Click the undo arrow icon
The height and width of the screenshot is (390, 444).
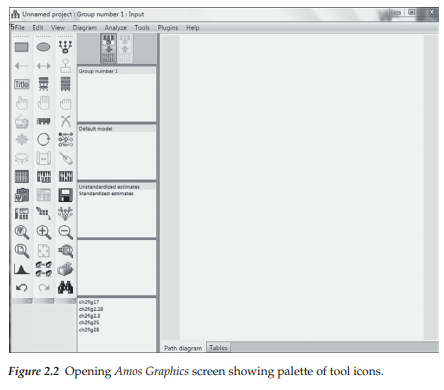click(x=22, y=287)
